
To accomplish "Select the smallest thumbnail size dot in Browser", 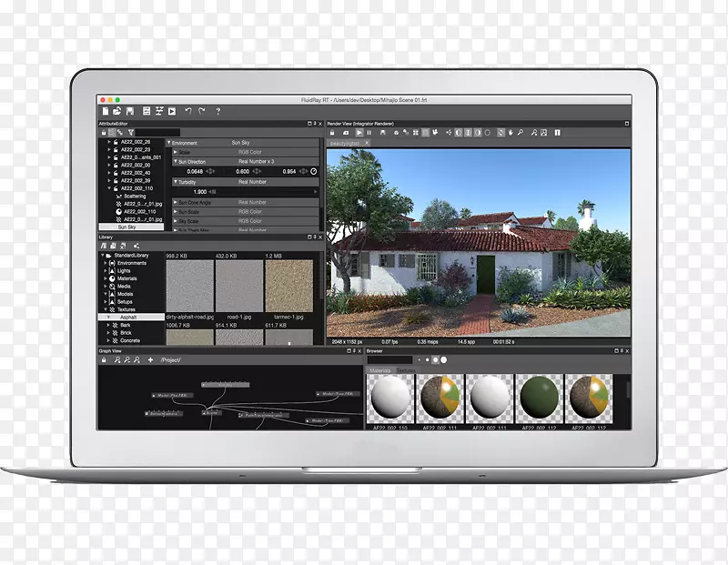I will pos(420,359).
